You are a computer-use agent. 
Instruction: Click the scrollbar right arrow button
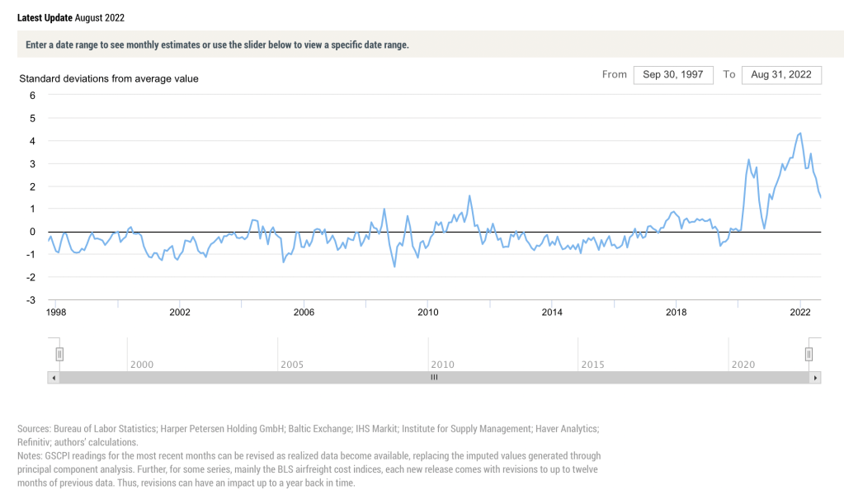point(816,378)
